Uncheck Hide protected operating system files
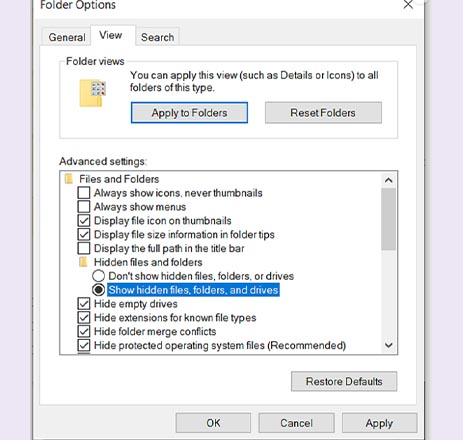This screenshot has height=440, width=463. [84, 345]
